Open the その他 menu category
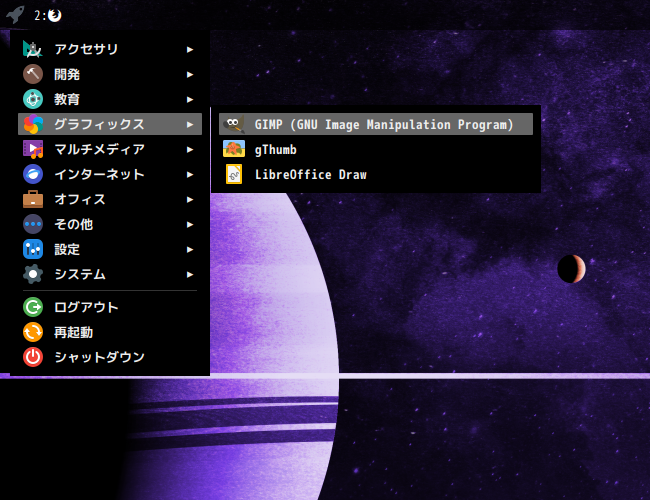The image size is (650, 500). click(x=110, y=224)
